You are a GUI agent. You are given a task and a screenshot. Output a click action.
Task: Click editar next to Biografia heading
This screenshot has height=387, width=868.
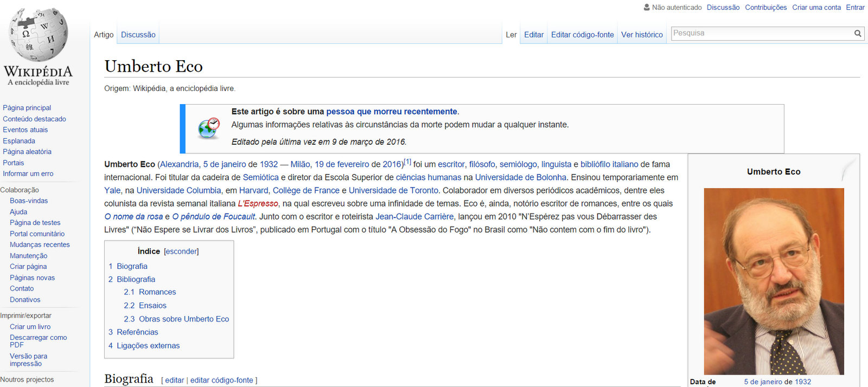174,380
